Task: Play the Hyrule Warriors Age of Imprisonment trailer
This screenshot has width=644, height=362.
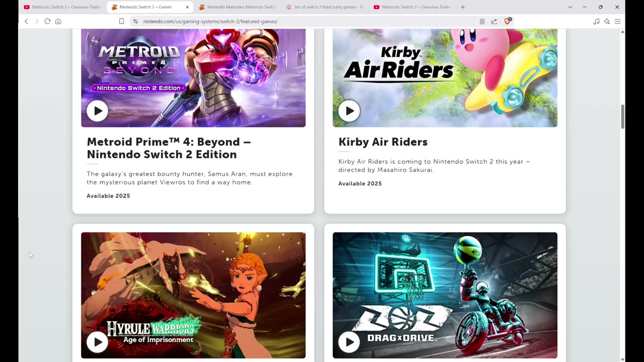Action: [97, 342]
